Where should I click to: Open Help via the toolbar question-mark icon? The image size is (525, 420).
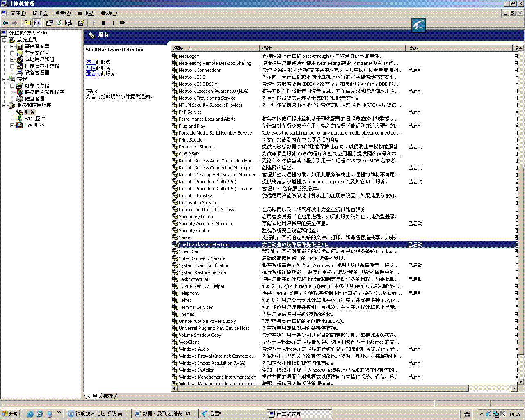pyautogui.click(x=81, y=23)
